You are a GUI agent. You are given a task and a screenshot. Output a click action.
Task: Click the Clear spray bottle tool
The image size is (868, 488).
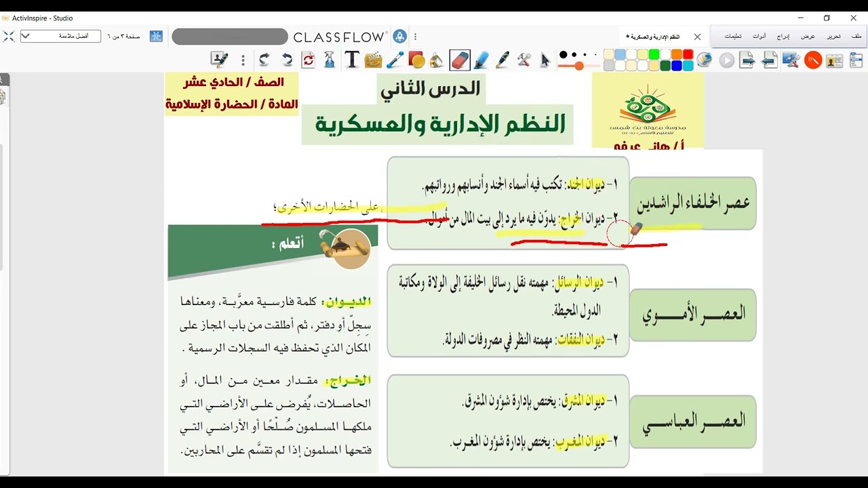330,60
